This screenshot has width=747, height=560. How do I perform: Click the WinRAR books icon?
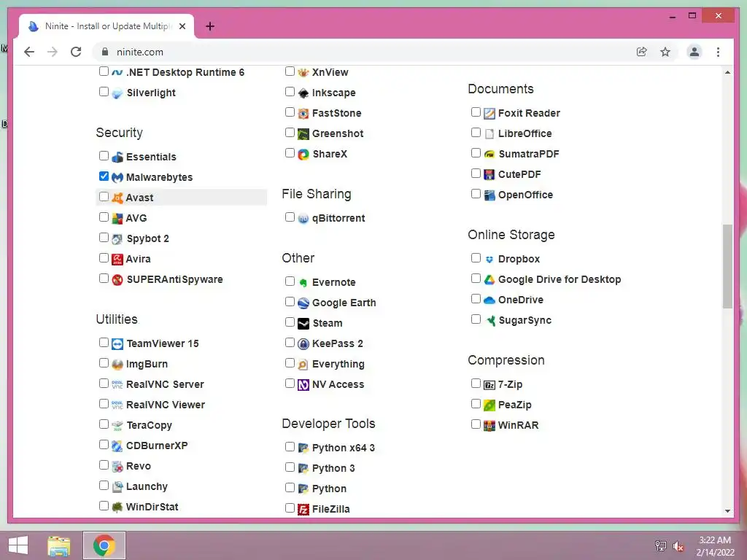tap(489, 426)
